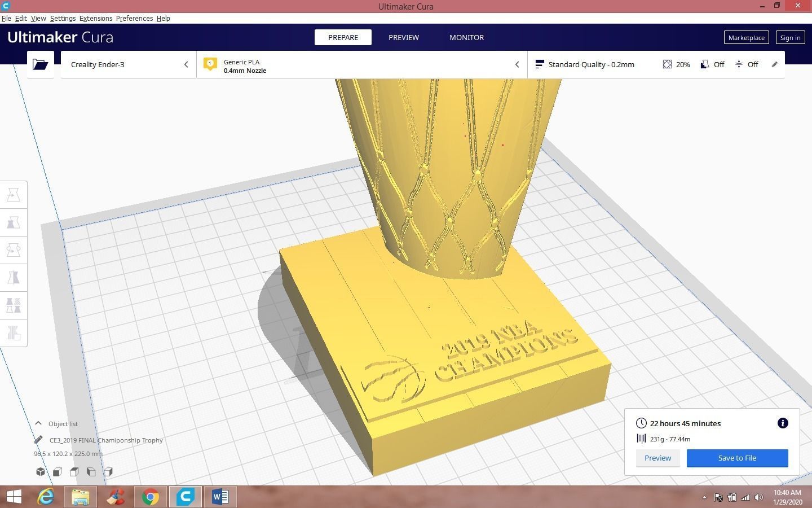Click the material usage spool icon
The image size is (812, 508).
(x=641, y=439)
